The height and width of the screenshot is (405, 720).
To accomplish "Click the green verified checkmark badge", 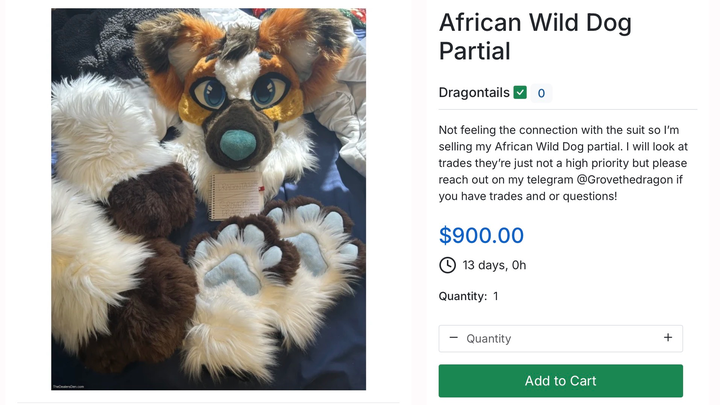I will [520, 93].
